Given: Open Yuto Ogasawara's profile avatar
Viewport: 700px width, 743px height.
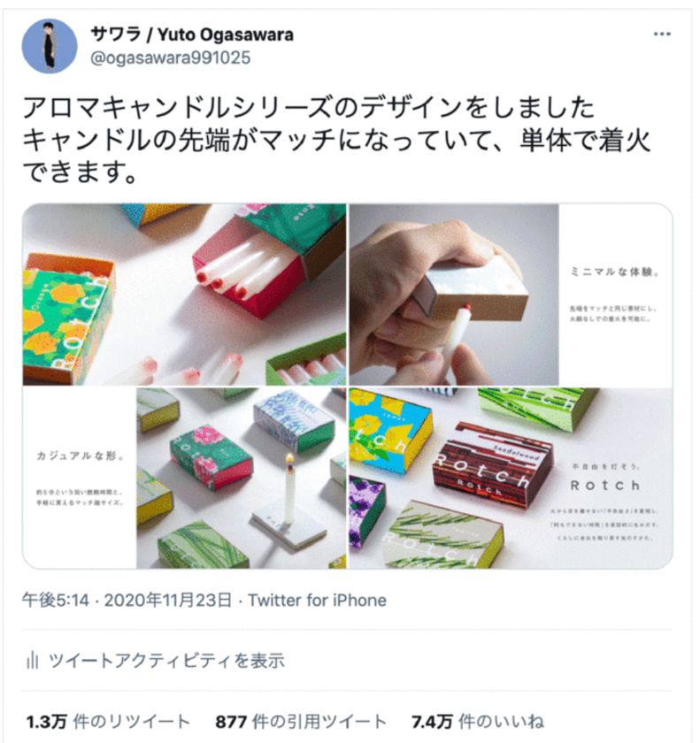Looking at the screenshot, I should [50, 46].
